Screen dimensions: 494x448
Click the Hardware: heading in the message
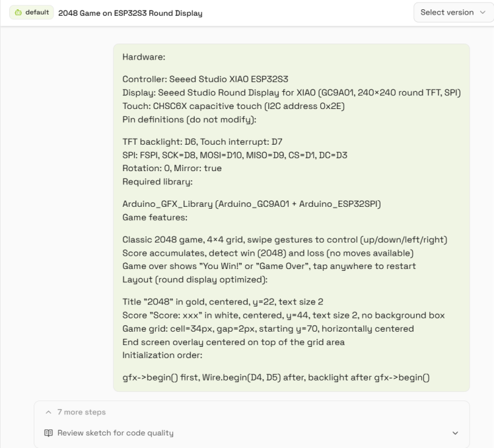(x=144, y=57)
